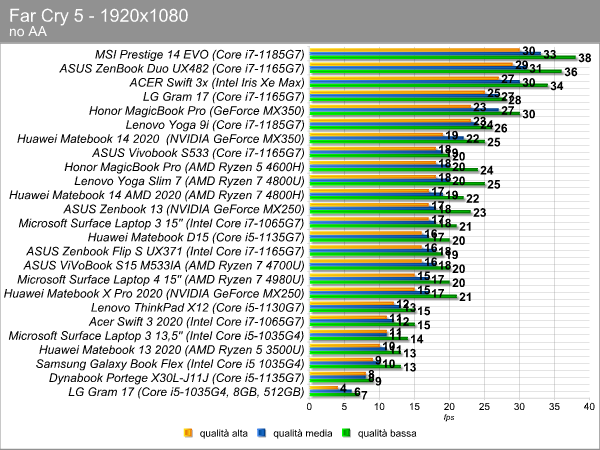Select the ASUS Zenbook 13 label

[x=184, y=209]
